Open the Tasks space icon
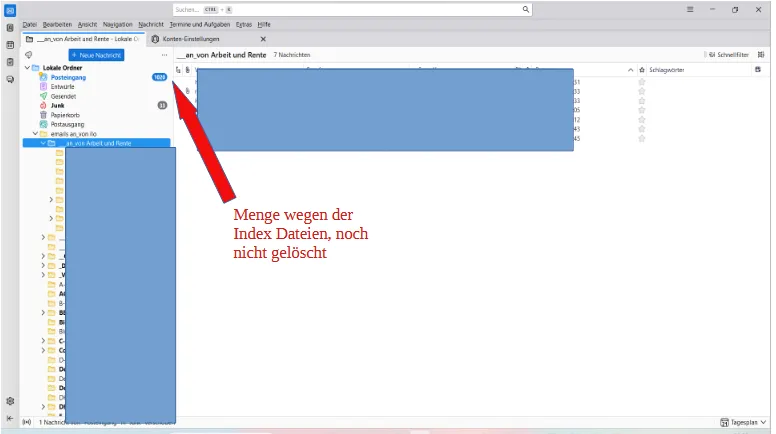The image size is (776, 434). (10, 62)
